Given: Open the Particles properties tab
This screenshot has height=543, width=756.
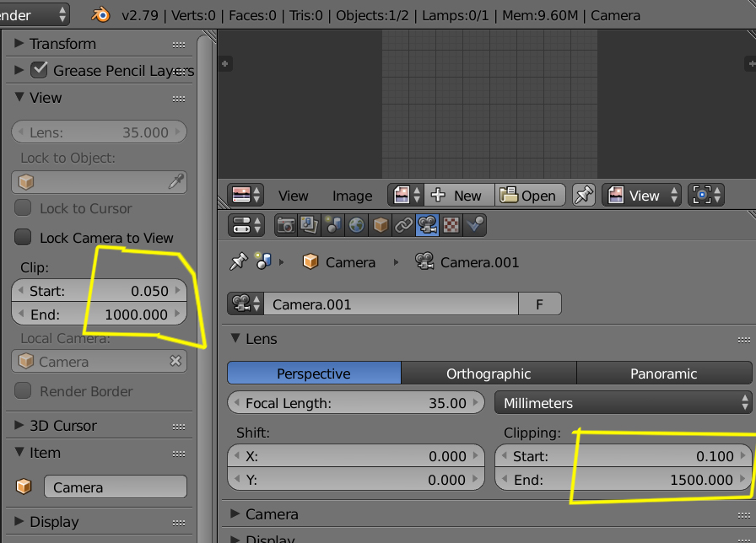Looking at the screenshot, I should click(x=474, y=225).
